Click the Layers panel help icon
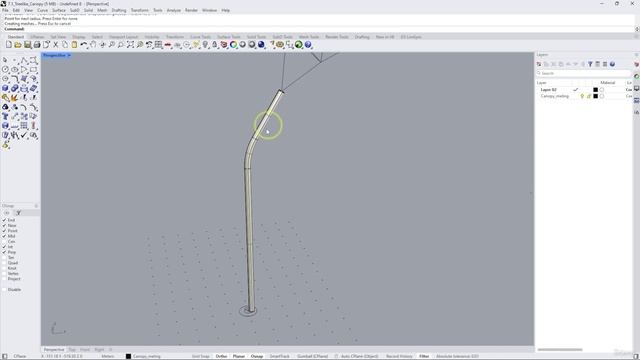This screenshot has height=360, width=640. click(612, 64)
